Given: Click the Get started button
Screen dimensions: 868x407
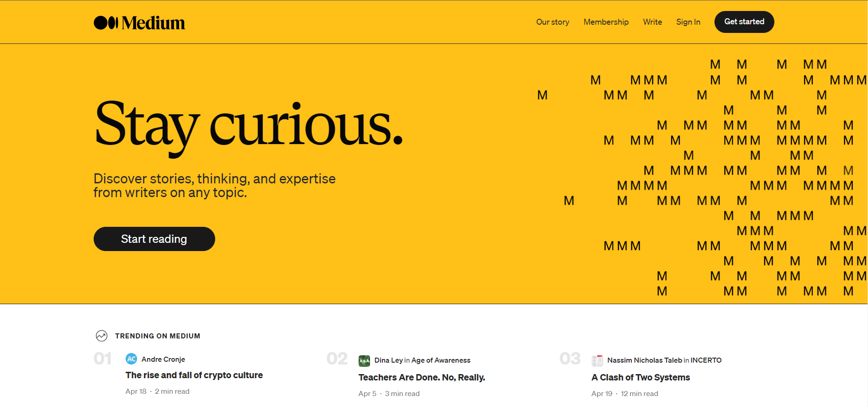Looking at the screenshot, I should pyautogui.click(x=744, y=22).
